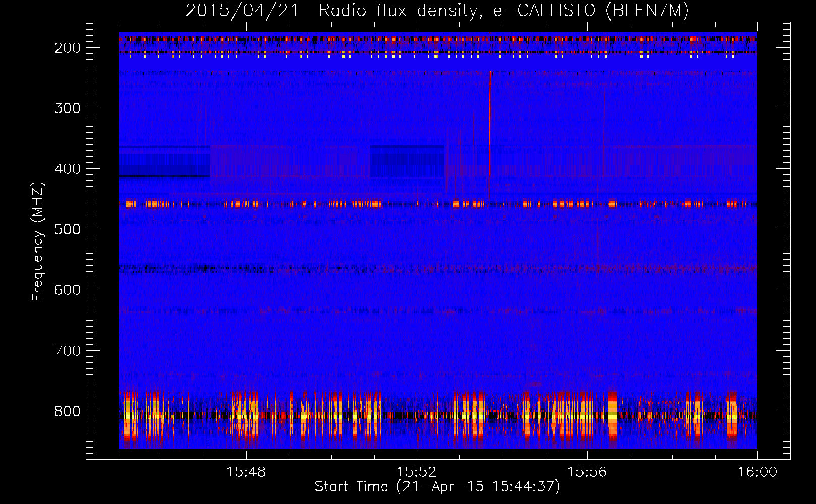The width and height of the screenshot is (816, 504).
Task: Pick the 16:00 time tick label
Action: click(x=757, y=472)
